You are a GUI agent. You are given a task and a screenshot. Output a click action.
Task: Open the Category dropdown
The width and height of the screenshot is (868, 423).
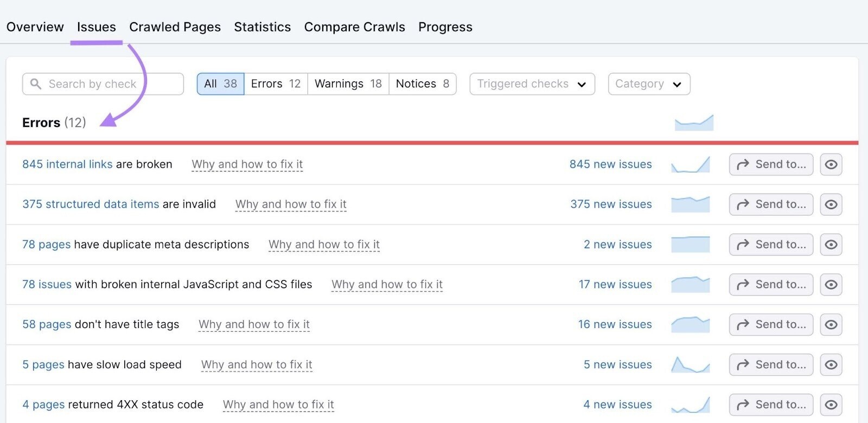pos(649,84)
